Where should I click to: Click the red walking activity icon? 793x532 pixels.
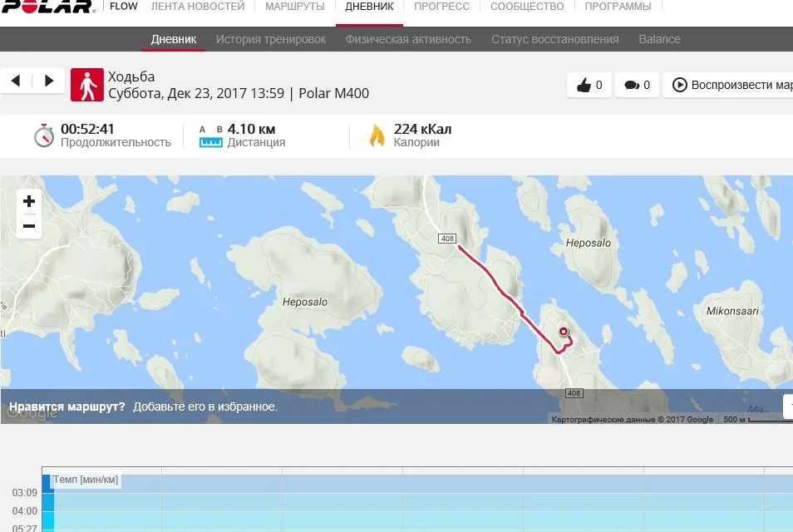click(x=87, y=85)
